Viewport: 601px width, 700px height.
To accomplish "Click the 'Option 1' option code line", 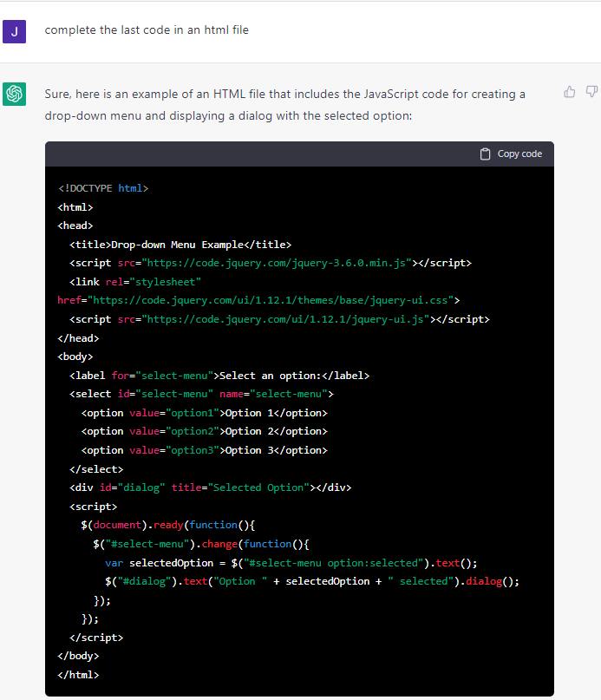I will [x=205, y=413].
